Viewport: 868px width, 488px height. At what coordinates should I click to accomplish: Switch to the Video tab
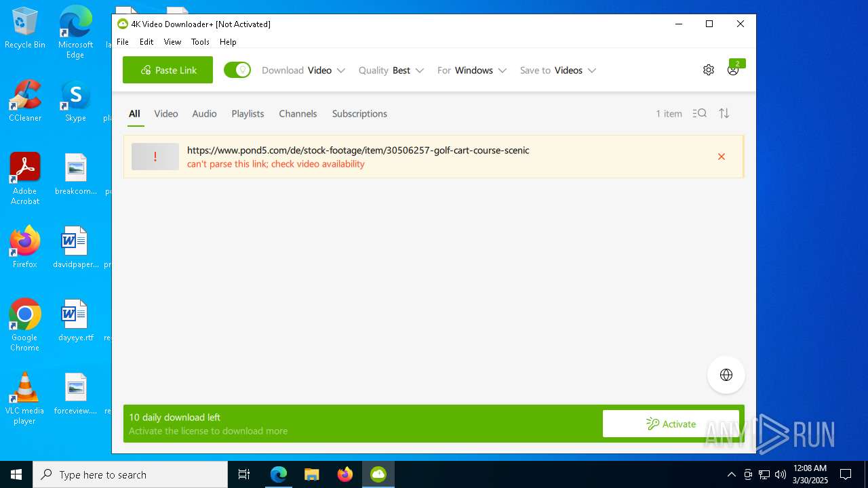click(166, 114)
